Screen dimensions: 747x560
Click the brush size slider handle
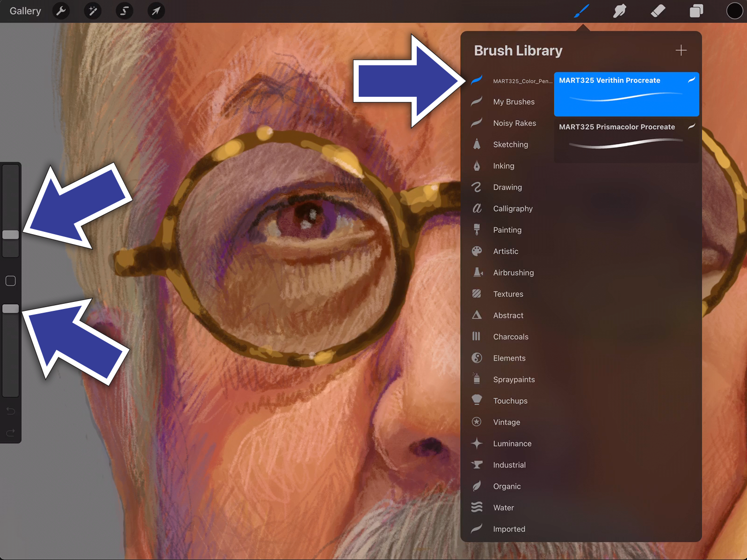click(11, 235)
